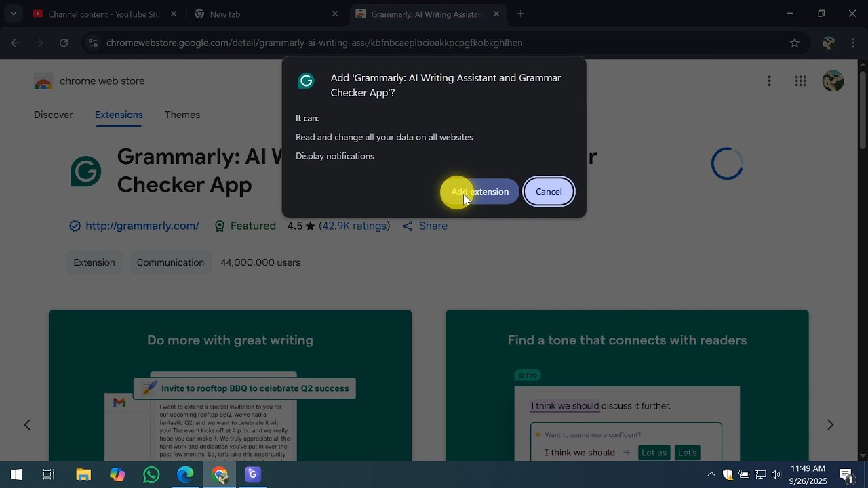Select the Extension category chip
This screenshot has width=868, height=488.
(x=94, y=263)
